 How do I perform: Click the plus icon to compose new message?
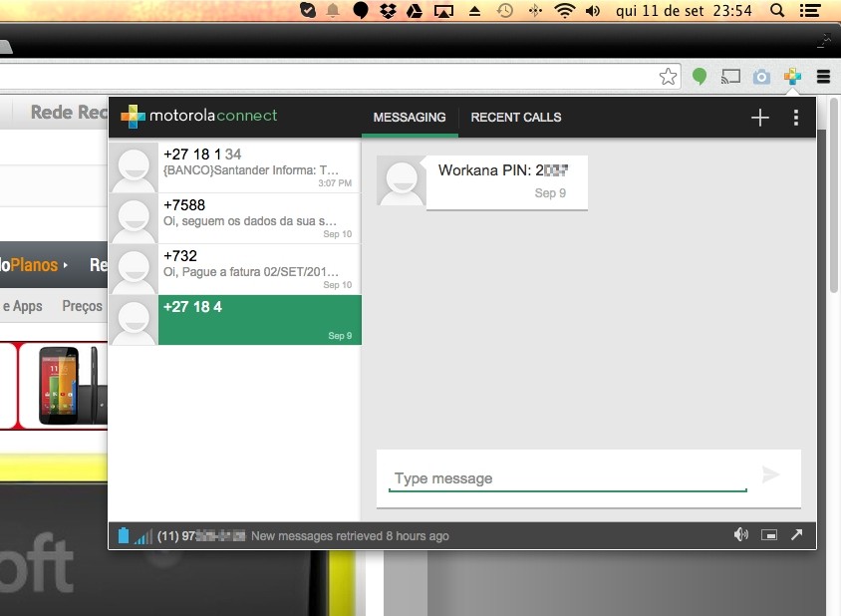(x=760, y=118)
